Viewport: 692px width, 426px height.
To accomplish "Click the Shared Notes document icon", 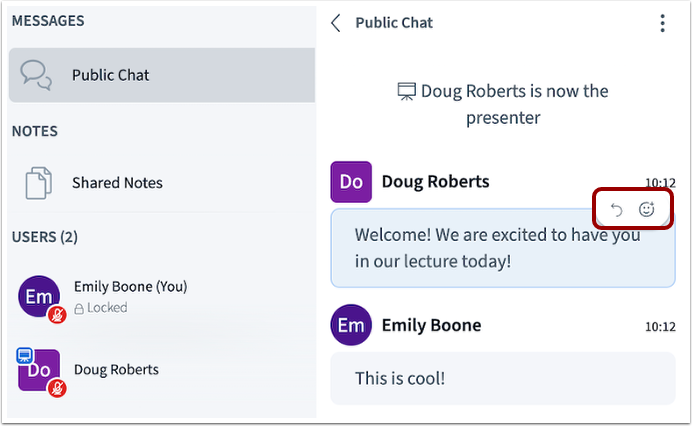I will click(38, 183).
